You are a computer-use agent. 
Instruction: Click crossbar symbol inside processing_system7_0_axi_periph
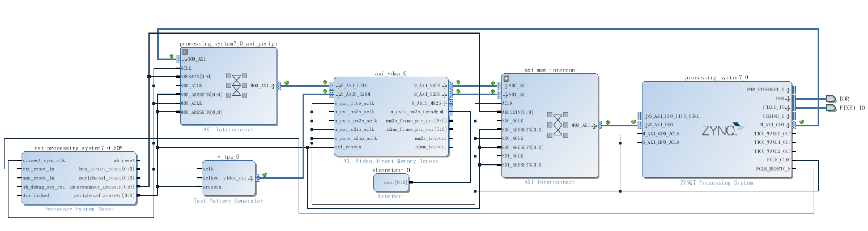pyautogui.click(x=237, y=86)
